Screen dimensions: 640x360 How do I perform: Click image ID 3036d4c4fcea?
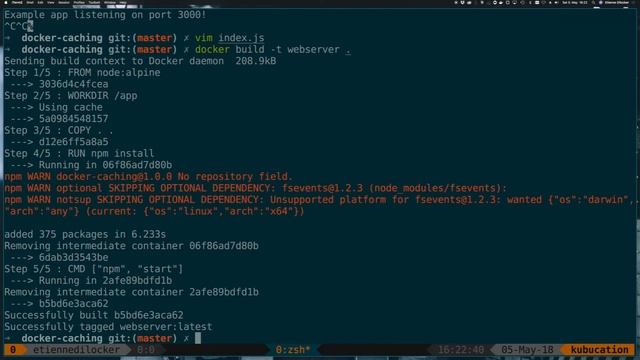point(73,84)
